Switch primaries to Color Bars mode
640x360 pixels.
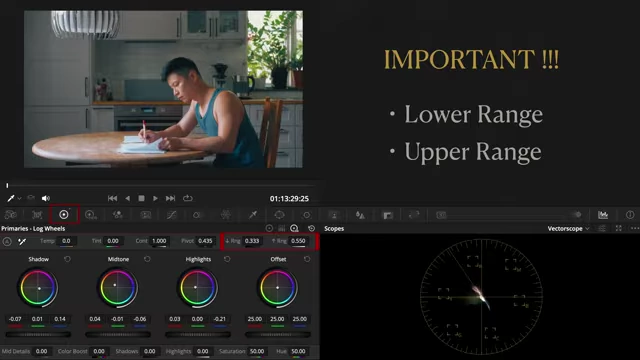pyautogui.click(x=282, y=229)
